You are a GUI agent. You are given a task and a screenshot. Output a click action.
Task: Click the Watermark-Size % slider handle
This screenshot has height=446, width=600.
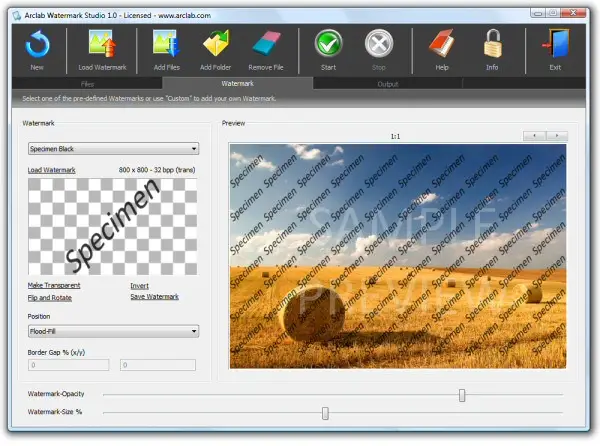click(325, 413)
